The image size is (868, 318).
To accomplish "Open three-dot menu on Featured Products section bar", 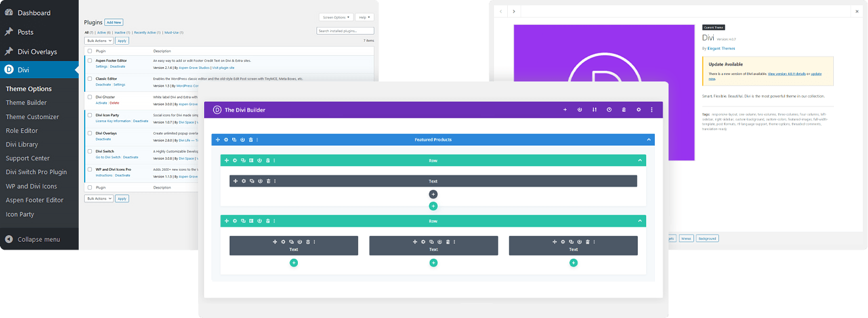I will pos(257,139).
